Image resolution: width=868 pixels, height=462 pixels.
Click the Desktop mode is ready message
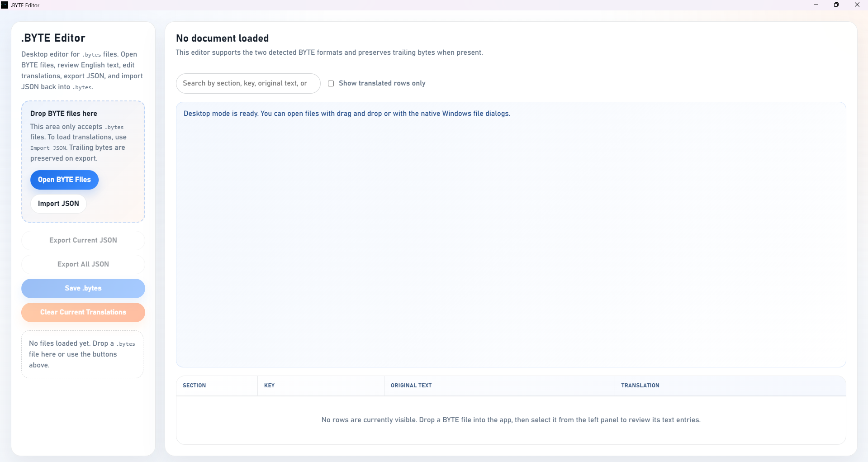347,114
